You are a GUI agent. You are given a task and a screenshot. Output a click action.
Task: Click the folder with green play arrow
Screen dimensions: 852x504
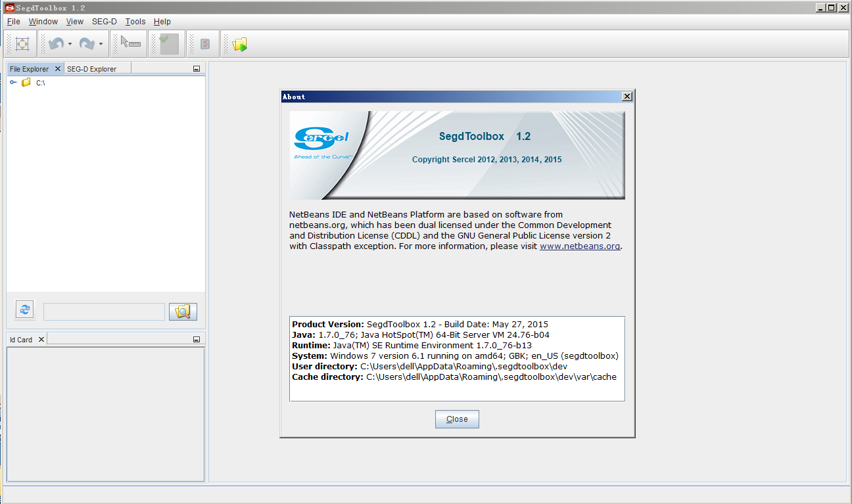[240, 45]
